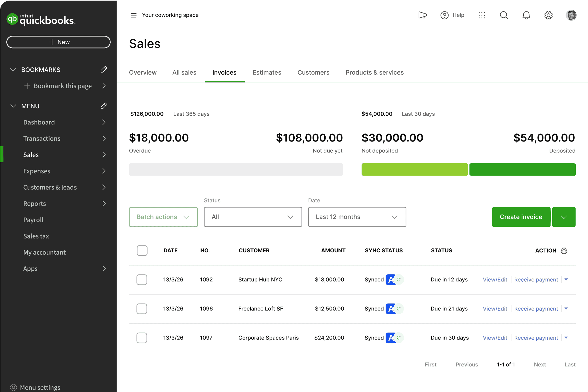Check the select-all invoices checkbox
Screen dimensions: 588x392
142,250
